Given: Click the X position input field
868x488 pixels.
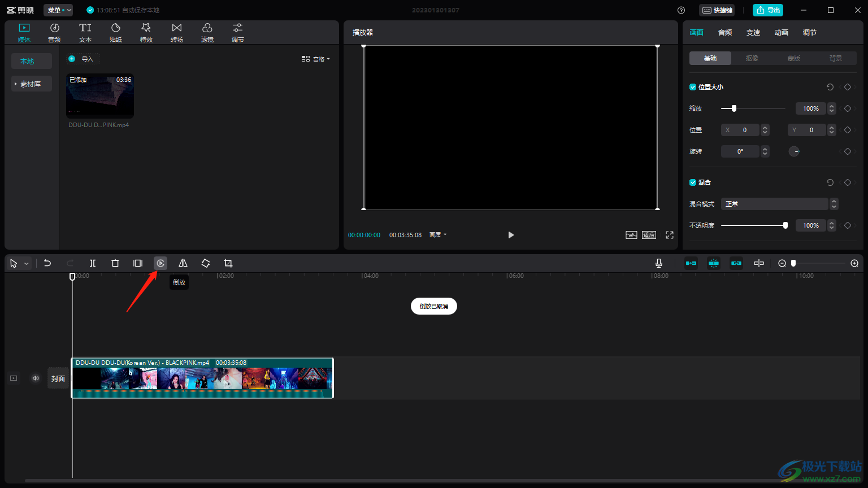Looking at the screenshot, I should pos(740,130).
